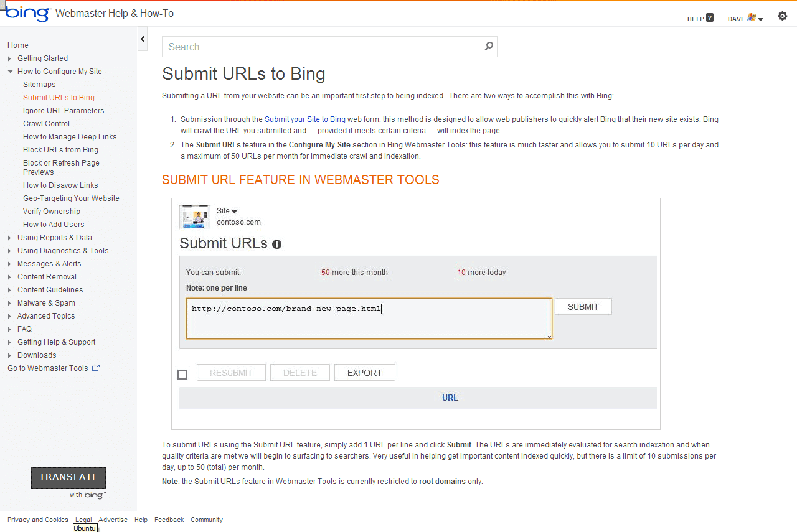Collapse the sidebar using the chevron arrow

(x=143, y=39)
